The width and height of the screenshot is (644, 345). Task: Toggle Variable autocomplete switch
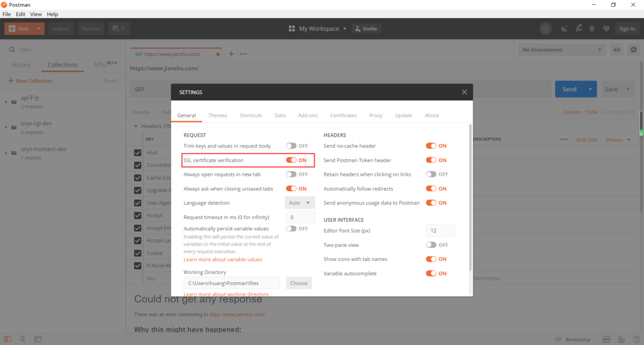click(431, 273)
